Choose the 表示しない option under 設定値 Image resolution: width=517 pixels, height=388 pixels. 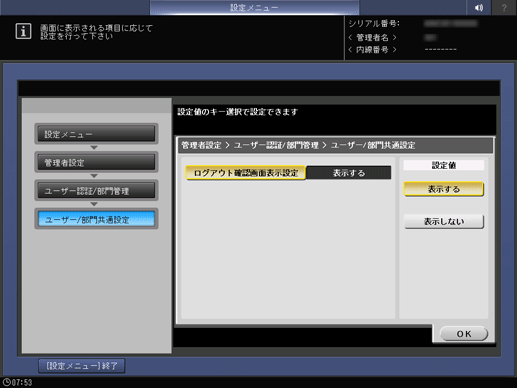pyautogui.click(x=444, y=221)
